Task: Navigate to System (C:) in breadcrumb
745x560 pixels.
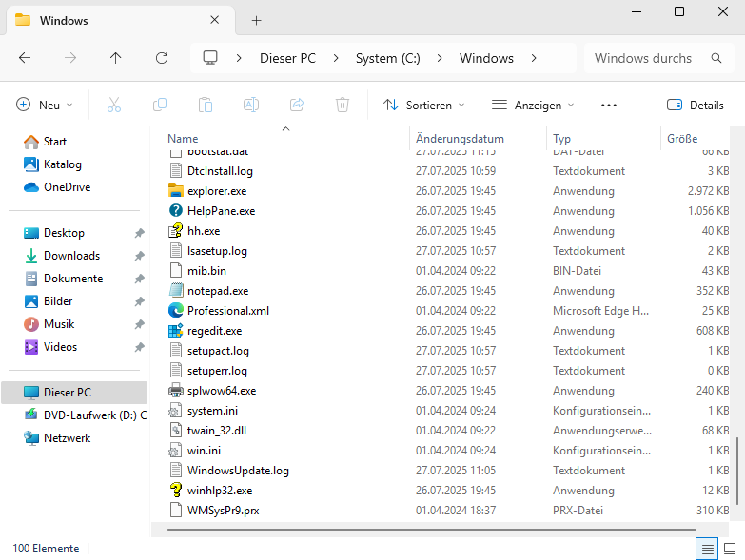Action: (x=387, y=58)
